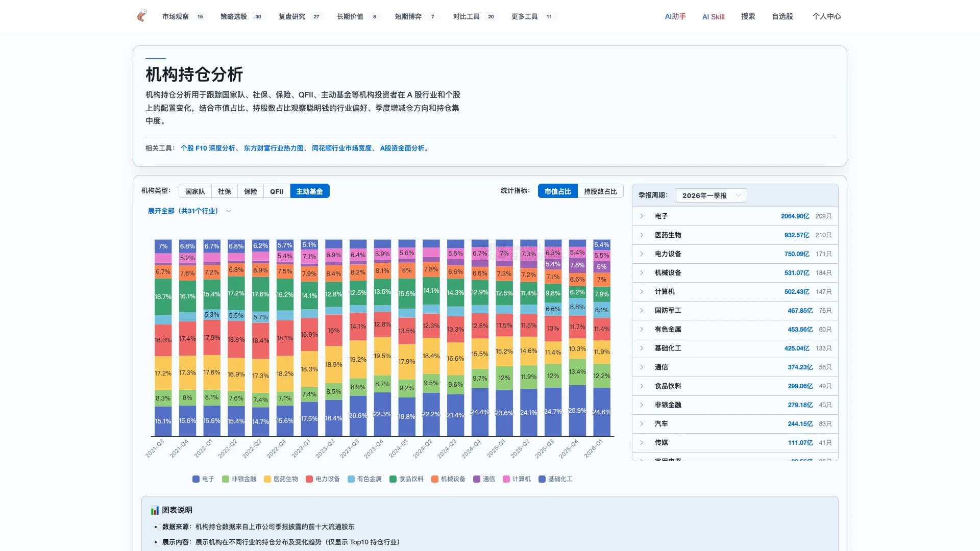Select 保险 institution type
The image size is (980, 551).
click(251, 191)
